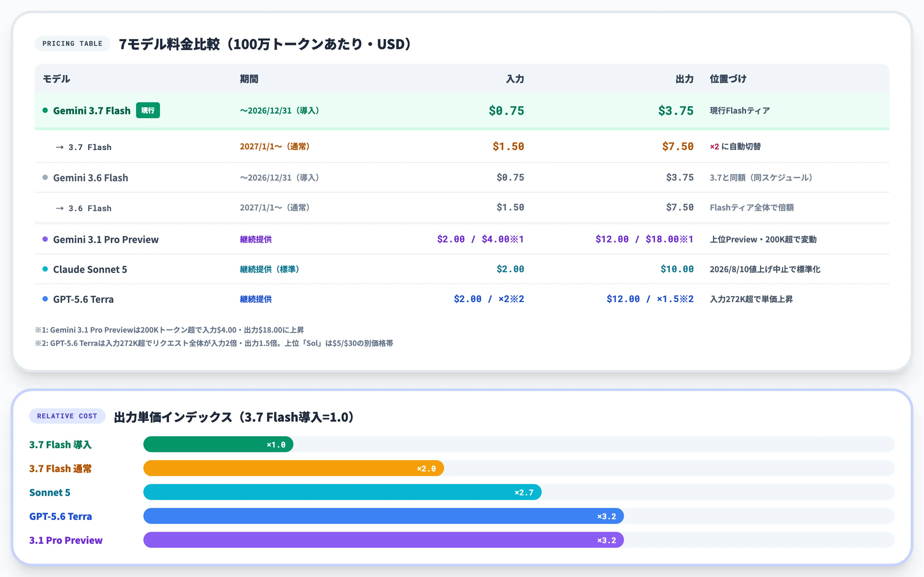Click the cyan dot beside Claude Sonnet 5
The height and width of the screenshot is (577, 924).
point(45,269)
